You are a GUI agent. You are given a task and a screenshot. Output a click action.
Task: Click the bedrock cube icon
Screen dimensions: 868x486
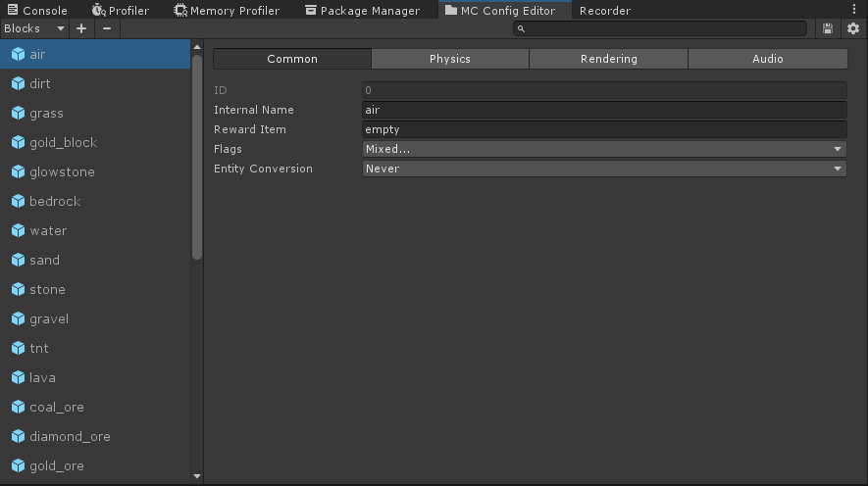click(x=19, y=201)
